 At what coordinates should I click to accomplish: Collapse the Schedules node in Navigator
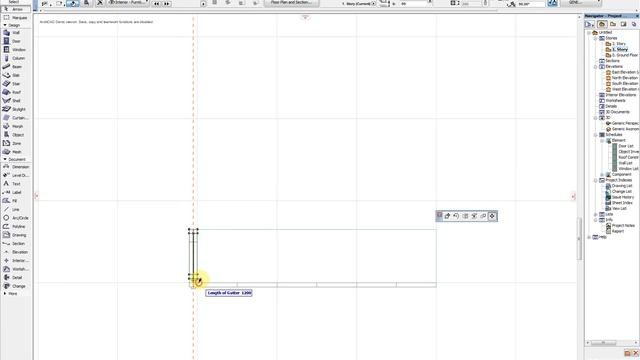point(596,135)
